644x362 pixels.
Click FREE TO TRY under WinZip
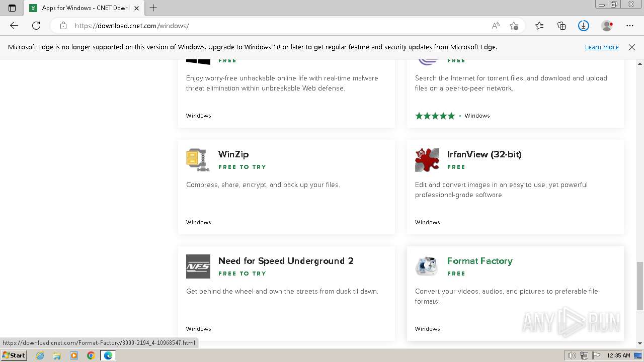click(242, 167)
